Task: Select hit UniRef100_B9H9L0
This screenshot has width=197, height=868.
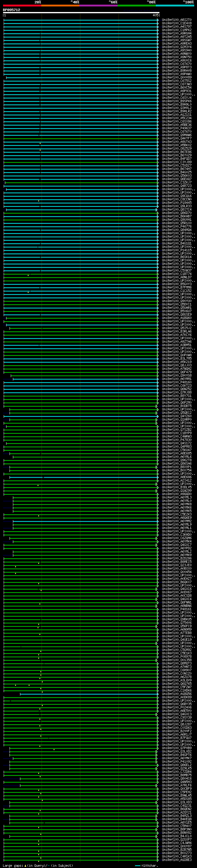Action: tap(177, 104)
